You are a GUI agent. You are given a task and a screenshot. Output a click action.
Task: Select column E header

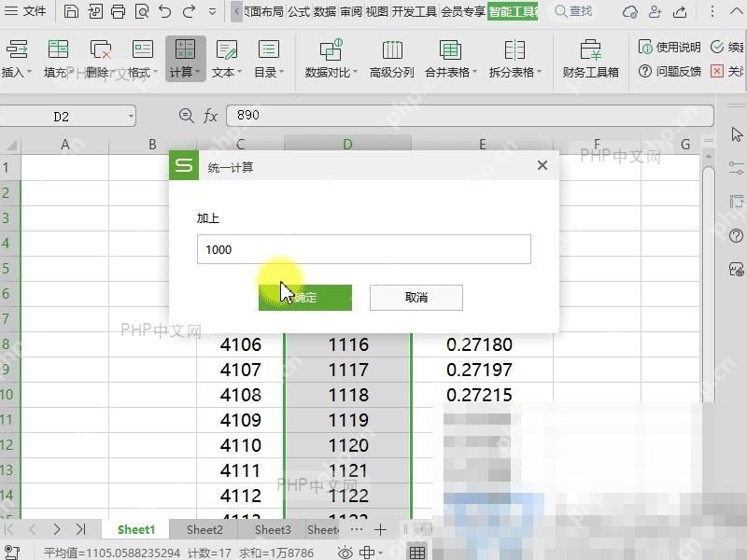coord(482,144)
